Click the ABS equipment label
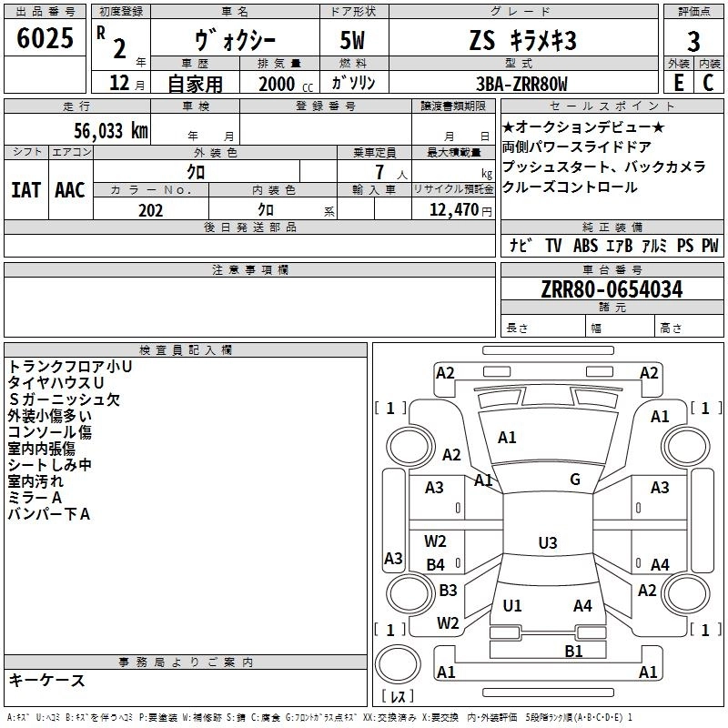The height and width of the screenshot is (728, 728). tap(585, 245)
